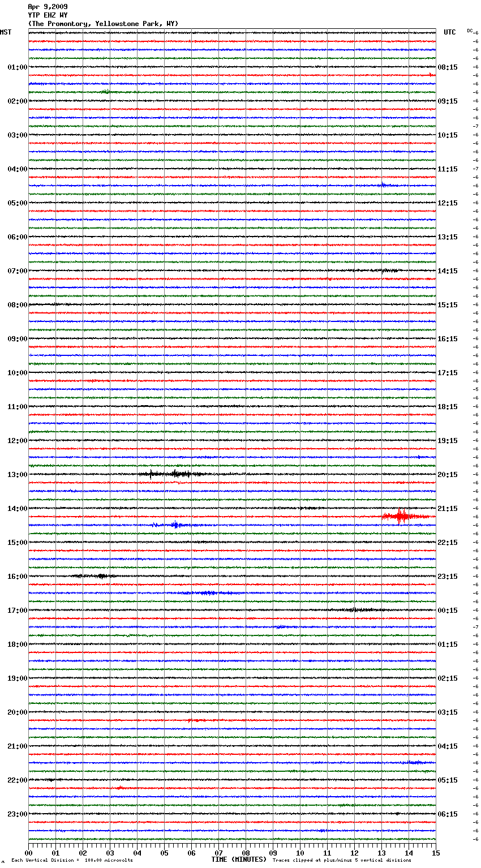The height and width of the screenshot is (868, 481).
Task: Click the MST time label "09:00"
Action: pyautogui.click(x=18, y=339)
